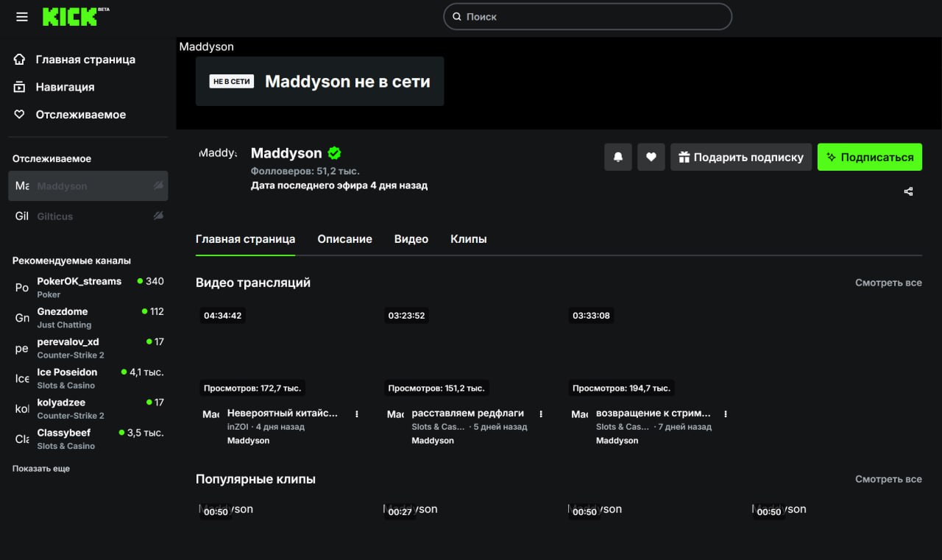Click the green verified checkmark badge
This screenshot has height=560, width=942.
pos(334,153)
